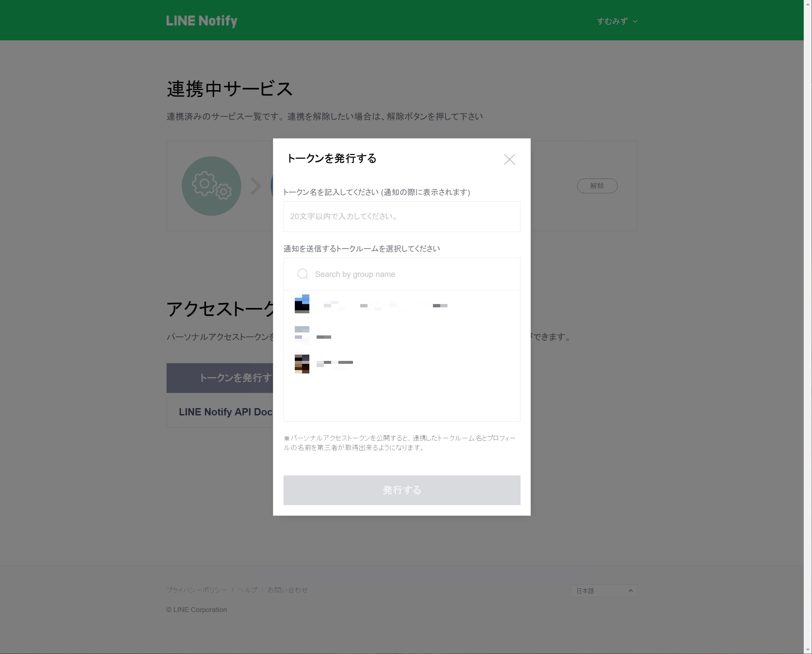Open the プライバシーポリシー footer link
Screen dimensions: 812x654
click(x=197, y=590)
